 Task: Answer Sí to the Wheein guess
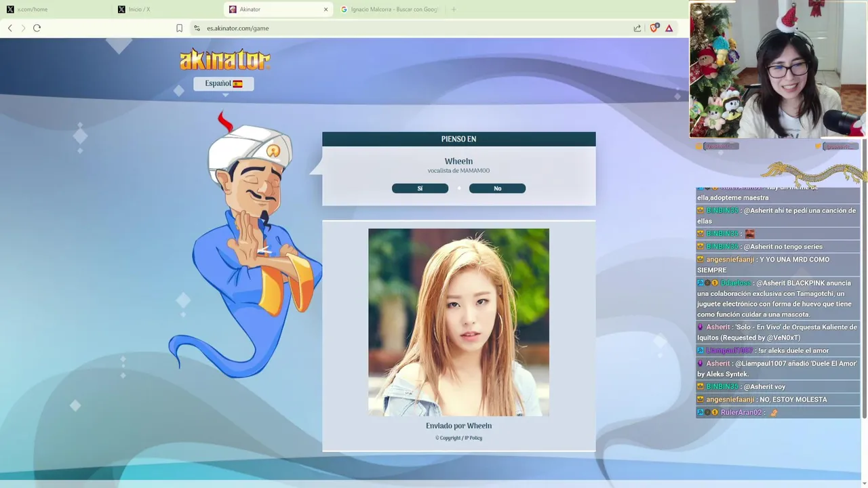(x=420, y=188)
